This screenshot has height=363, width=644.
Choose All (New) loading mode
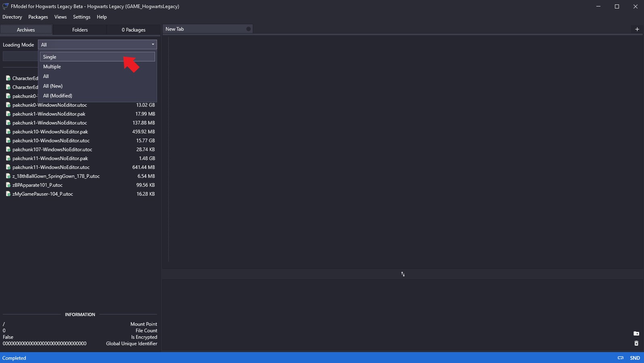(x=97, y=86)
